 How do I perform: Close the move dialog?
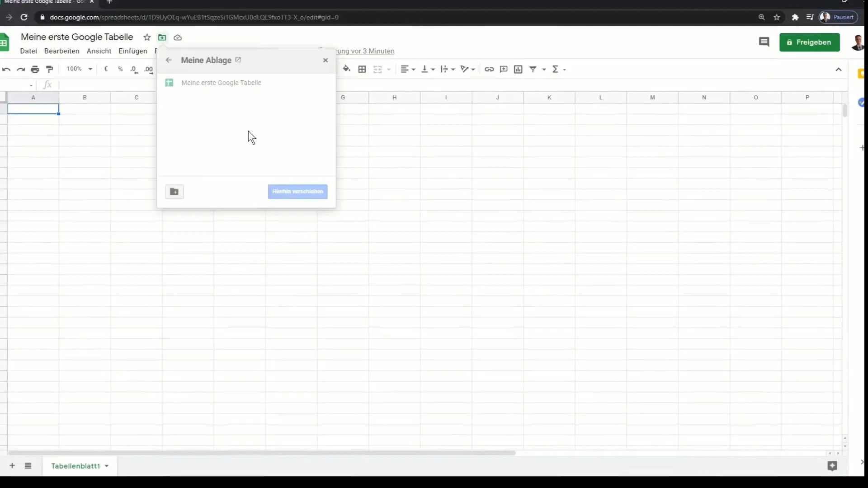pos(325,60)
